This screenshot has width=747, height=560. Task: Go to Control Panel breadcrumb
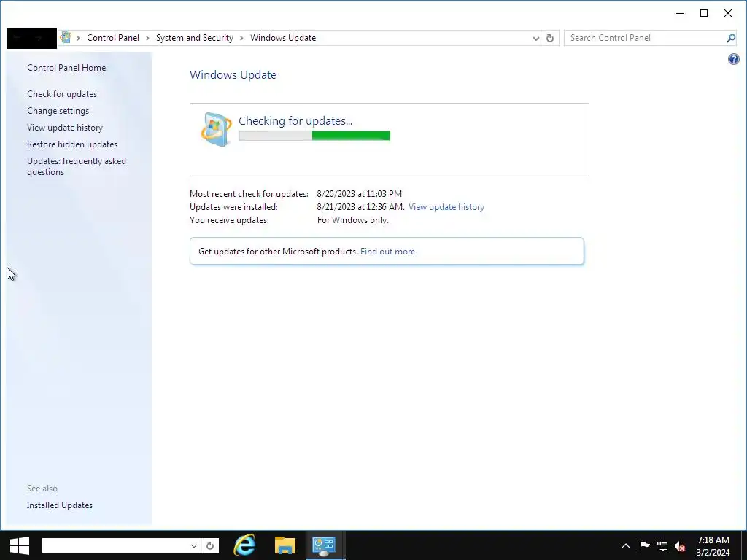point(113,38)
